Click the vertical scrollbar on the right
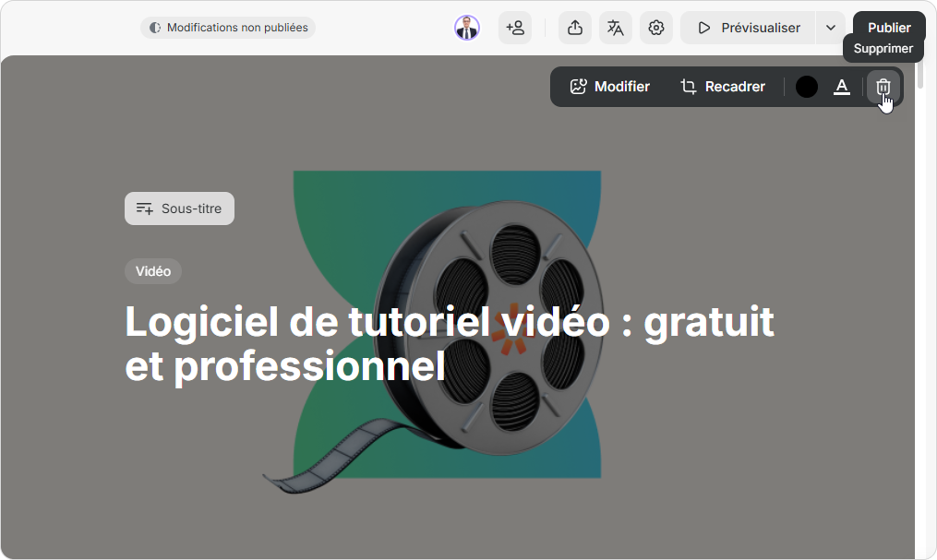The width and height of the screenshot is (937, 560). [925, 304]
